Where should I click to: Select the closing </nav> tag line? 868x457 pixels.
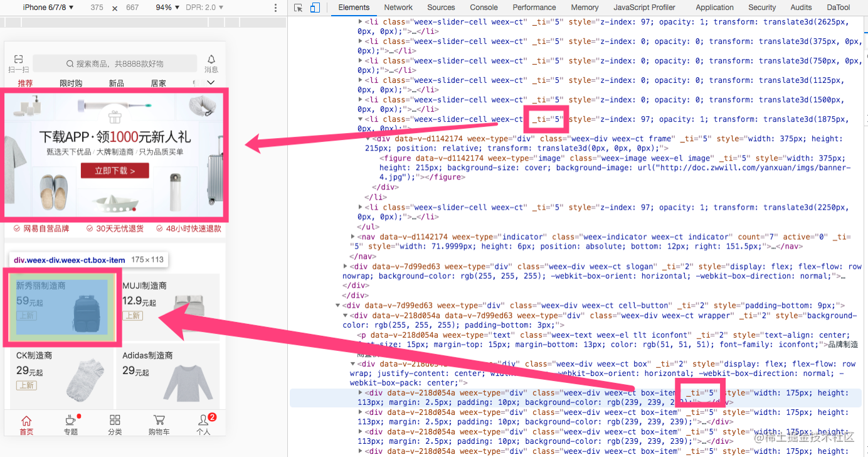363,256
